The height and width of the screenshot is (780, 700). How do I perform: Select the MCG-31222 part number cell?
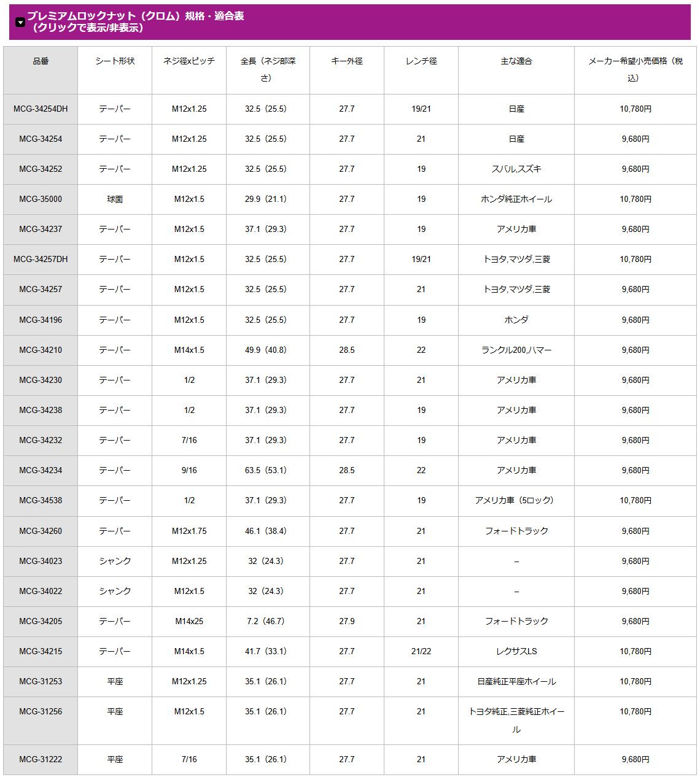pyautogui.click(x=41, y=760)
